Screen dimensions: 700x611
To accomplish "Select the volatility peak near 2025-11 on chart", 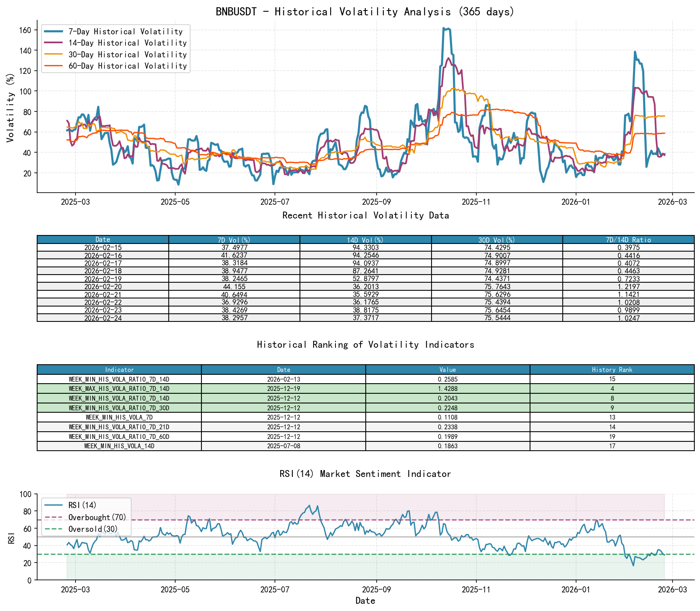I will [446, 28].
